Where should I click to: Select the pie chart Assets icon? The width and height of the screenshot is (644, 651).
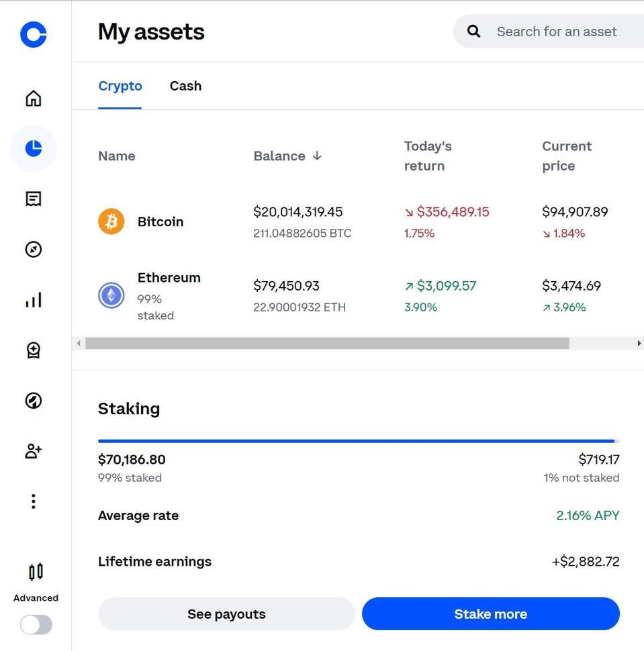33,148
